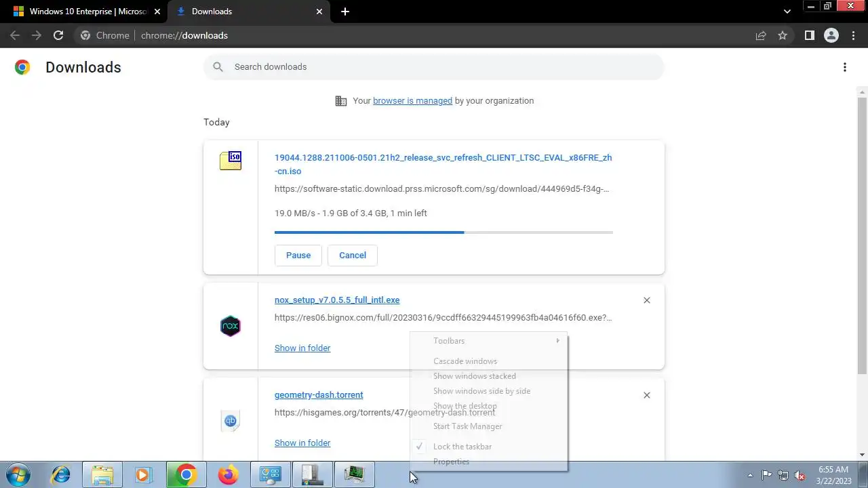Expand the Toolbars submenu
The width and height of the screenshot is (868, 488).
point(489,341)
